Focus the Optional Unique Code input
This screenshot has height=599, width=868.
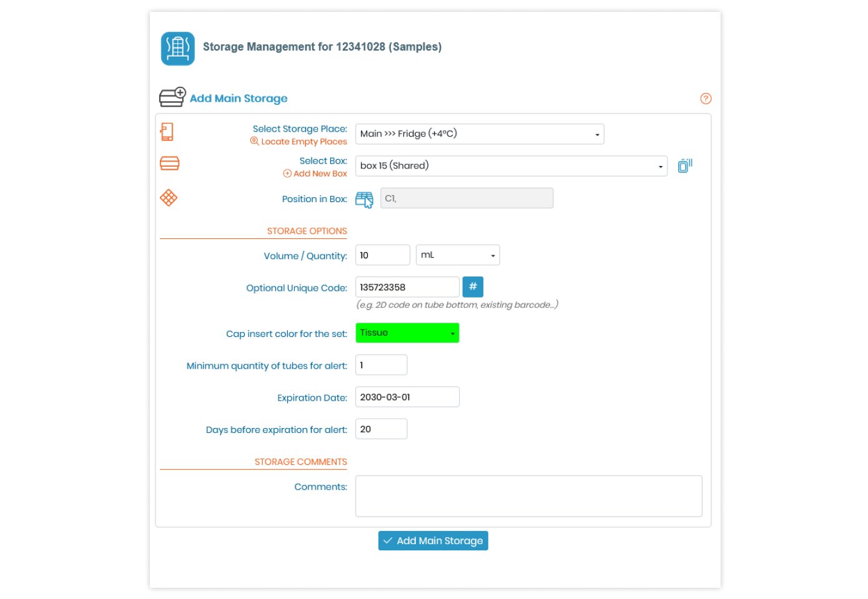click(407, 287)
